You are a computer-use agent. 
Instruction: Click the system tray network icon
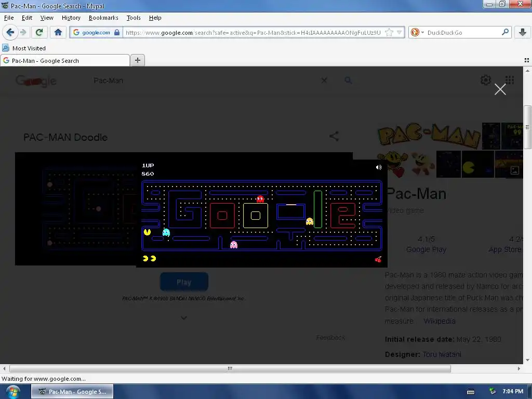[x=493, y=392]
